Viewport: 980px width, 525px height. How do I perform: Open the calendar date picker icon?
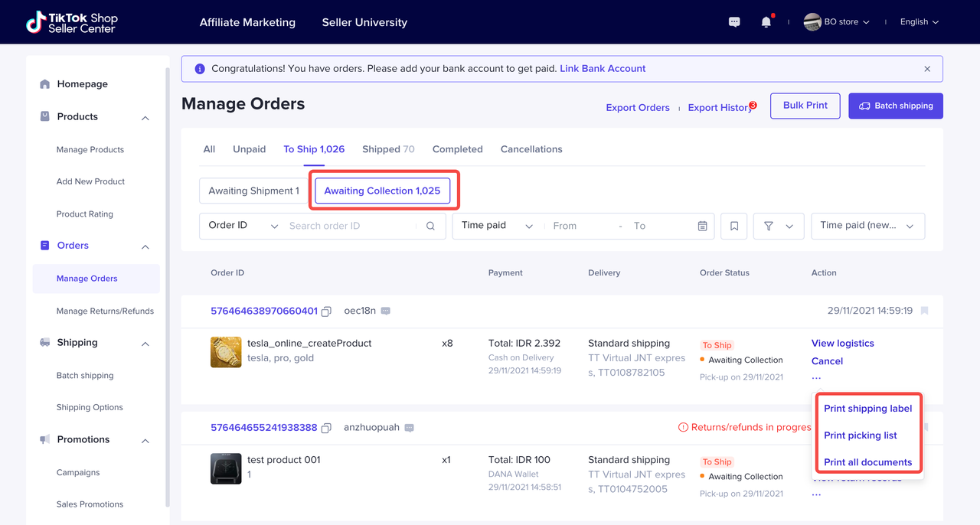click(x=702, y=226)
